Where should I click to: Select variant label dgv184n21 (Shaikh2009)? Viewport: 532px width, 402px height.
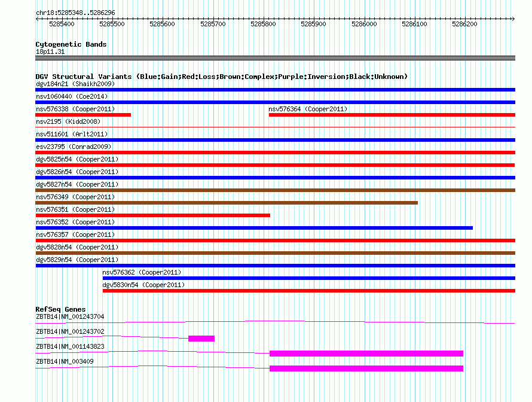pos(75,84)
